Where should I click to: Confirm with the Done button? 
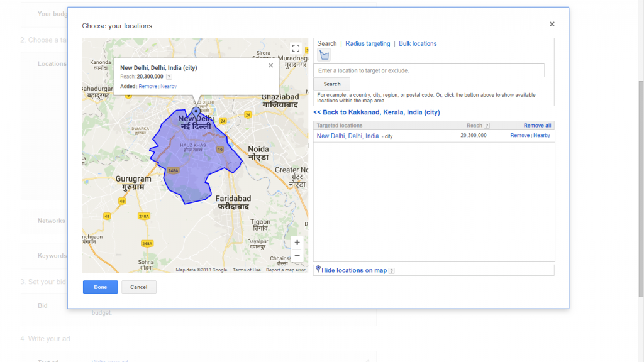(x=100, y=287)
